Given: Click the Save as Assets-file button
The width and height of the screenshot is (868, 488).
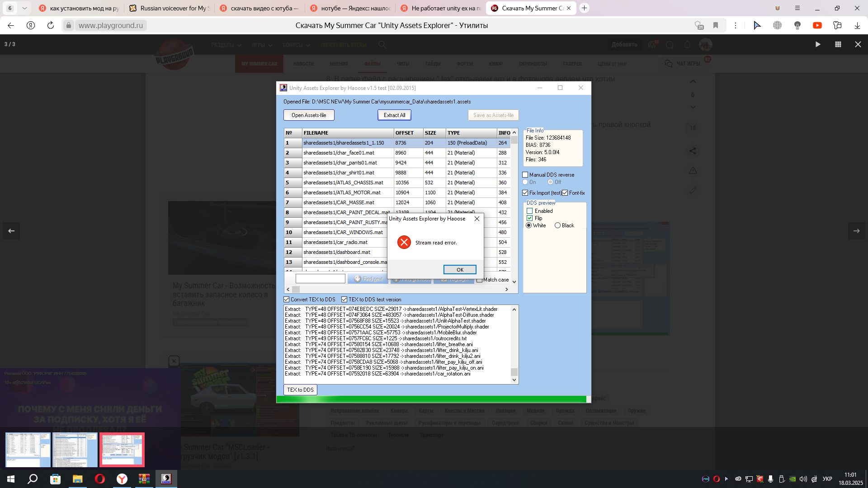Looking at the screenshot, I should click(x=493, y=115).
